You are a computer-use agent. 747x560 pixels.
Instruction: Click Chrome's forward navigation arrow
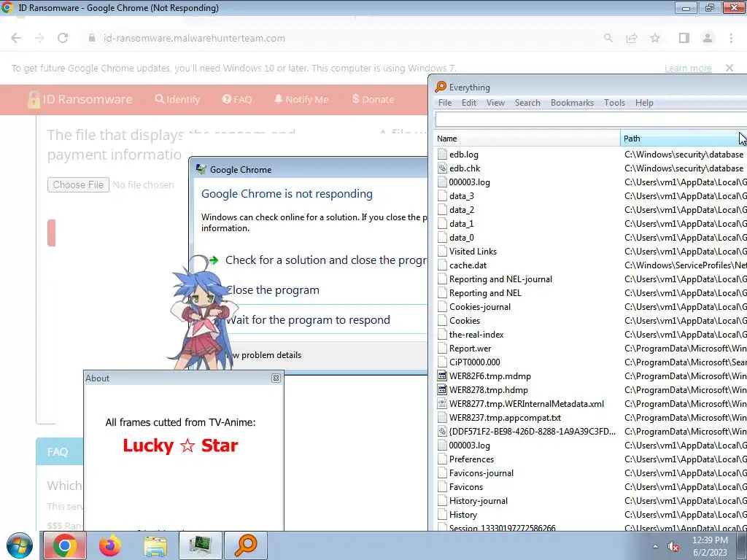point(39,38)
